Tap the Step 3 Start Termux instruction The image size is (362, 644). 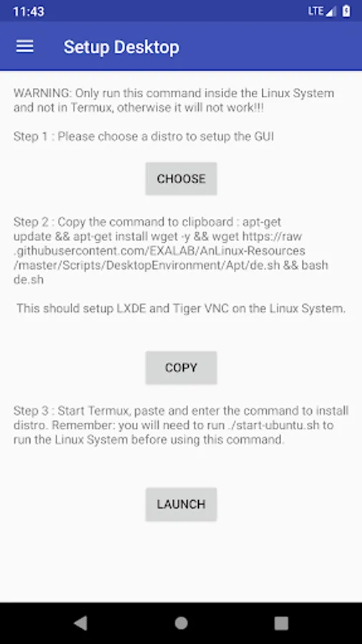click(181, 425)
